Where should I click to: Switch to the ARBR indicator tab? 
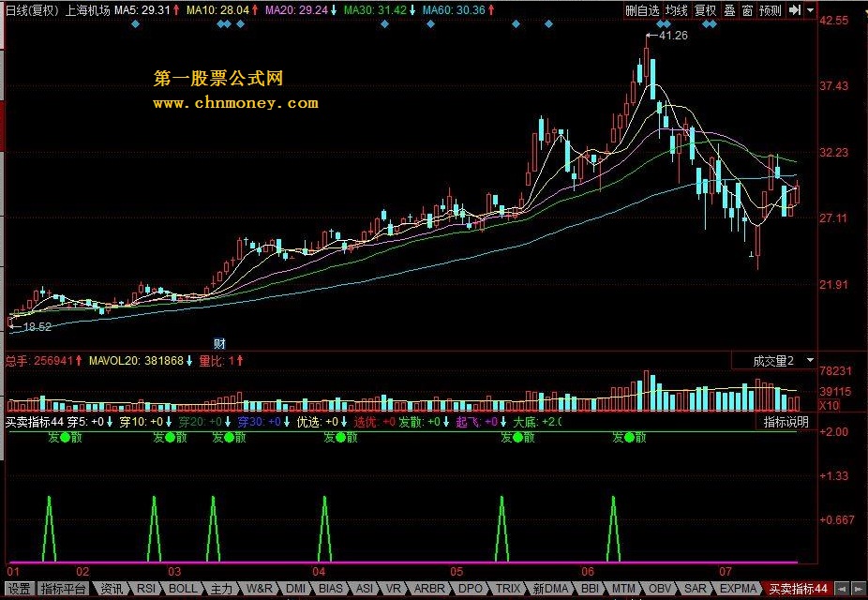[429, 589]
